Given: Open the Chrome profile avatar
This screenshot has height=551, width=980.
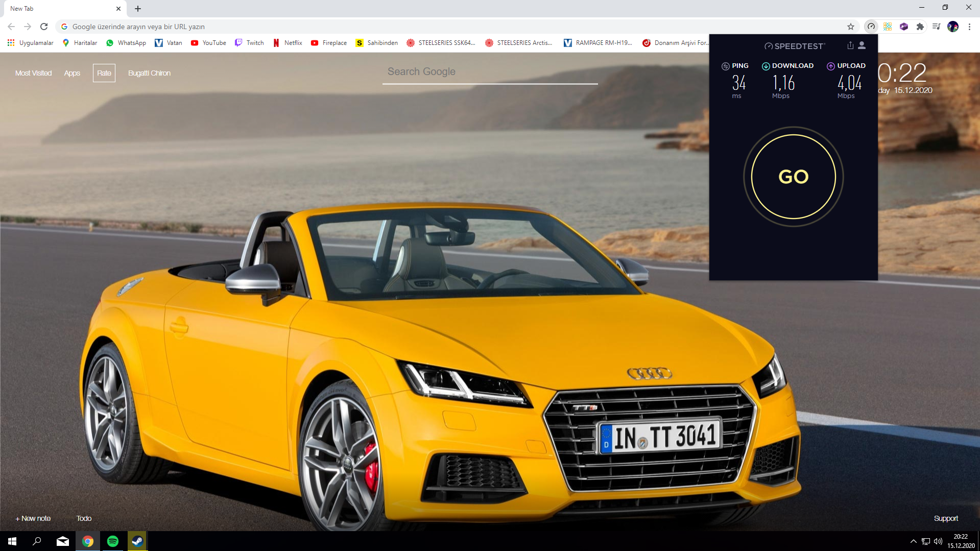Looking at the screenshot, I should click(953, 27).
